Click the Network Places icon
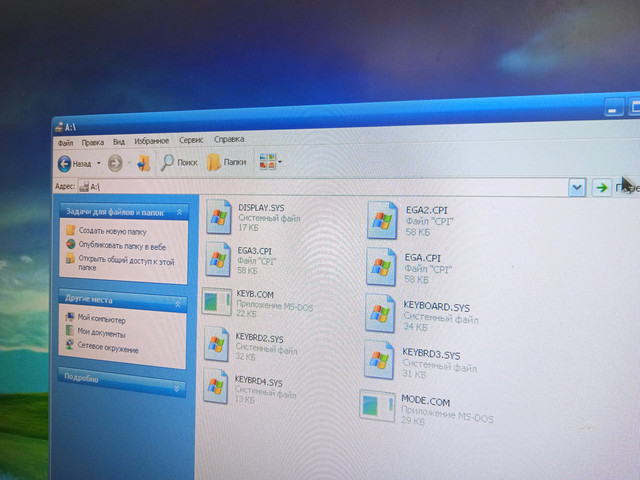Viewport: 640px width, 480px height. [x=70, y=344]
